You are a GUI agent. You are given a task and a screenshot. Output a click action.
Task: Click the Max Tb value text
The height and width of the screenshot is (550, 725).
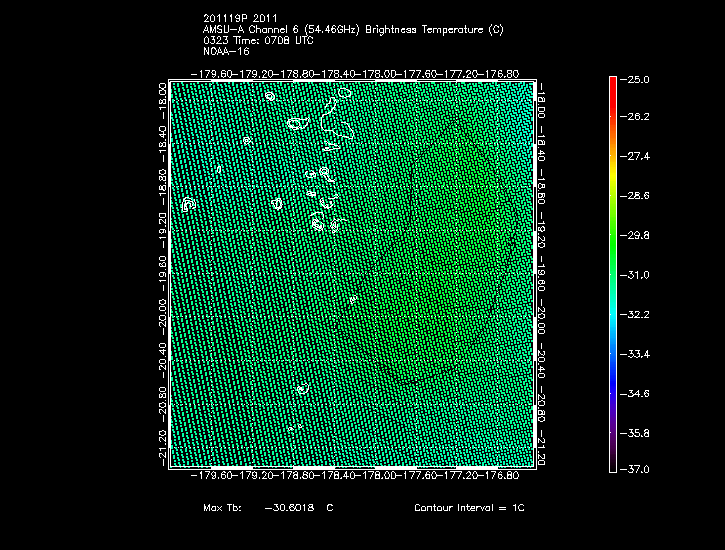[268, 508]
